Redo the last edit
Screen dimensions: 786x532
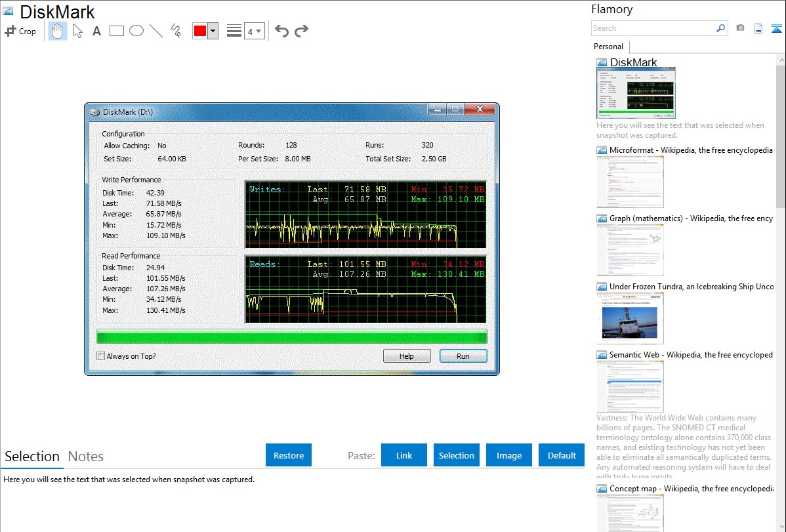click(301, 31)
